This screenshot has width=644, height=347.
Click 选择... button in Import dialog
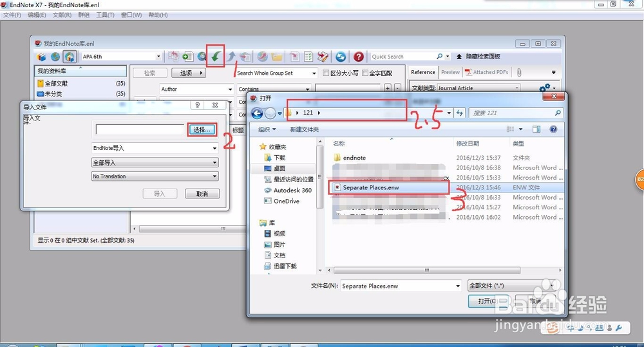pos(202,130)
